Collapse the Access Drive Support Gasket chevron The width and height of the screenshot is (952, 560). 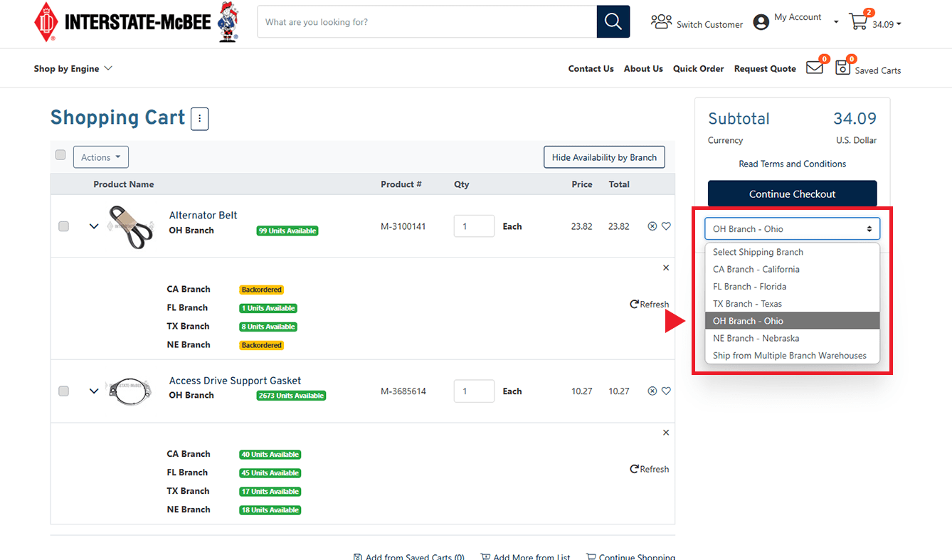tap(94, 391)
